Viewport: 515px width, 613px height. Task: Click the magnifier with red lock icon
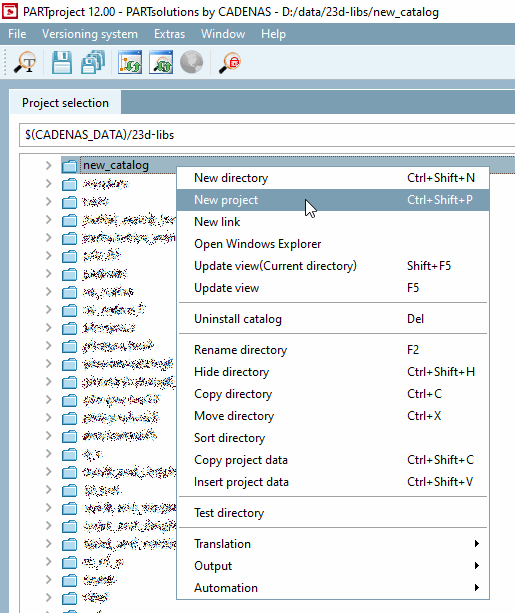(x=230, y=63)
